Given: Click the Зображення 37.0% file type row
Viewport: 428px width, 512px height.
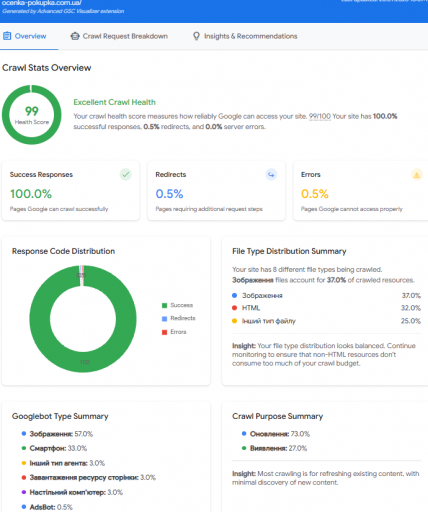Looking at the screenshot, I should pyautogui.click(x=326, y=296).
